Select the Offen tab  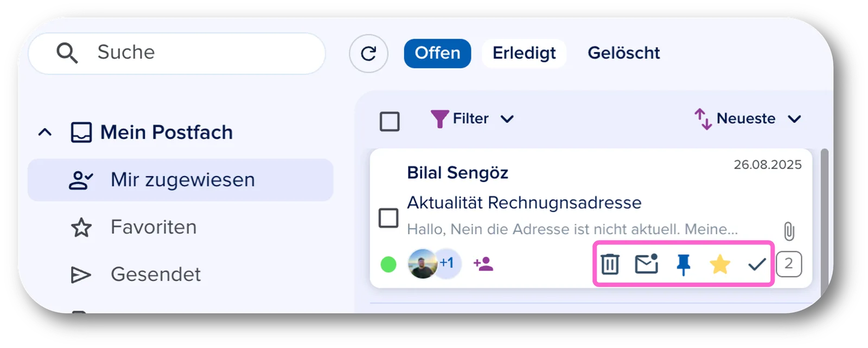click(437, 53)
